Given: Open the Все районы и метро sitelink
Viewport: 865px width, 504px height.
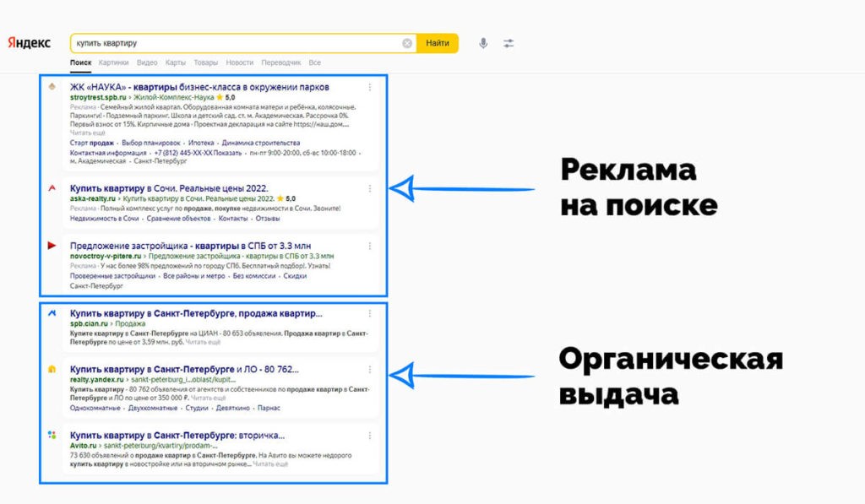Looking at the screenshot, I should (194, 276).
